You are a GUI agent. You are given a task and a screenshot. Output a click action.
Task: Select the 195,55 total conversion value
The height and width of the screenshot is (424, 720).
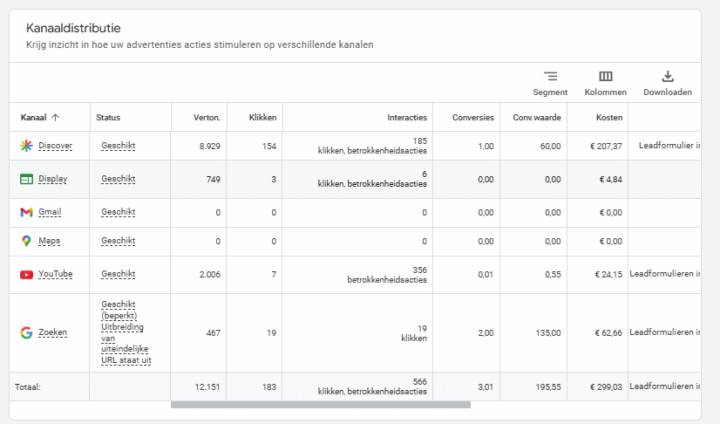pyautogui.click(x=548, y=387)
